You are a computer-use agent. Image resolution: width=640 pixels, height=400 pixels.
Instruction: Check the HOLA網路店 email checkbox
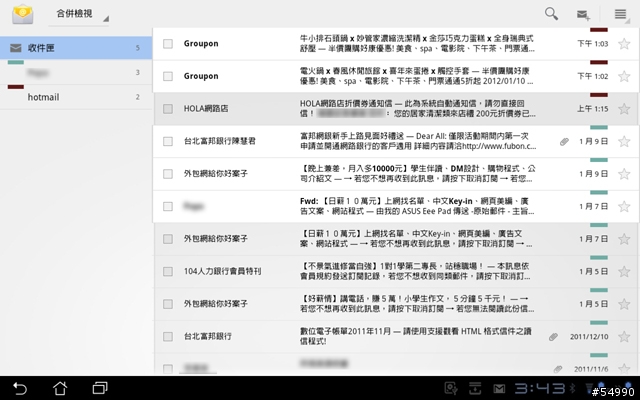[x=168, y=109]
